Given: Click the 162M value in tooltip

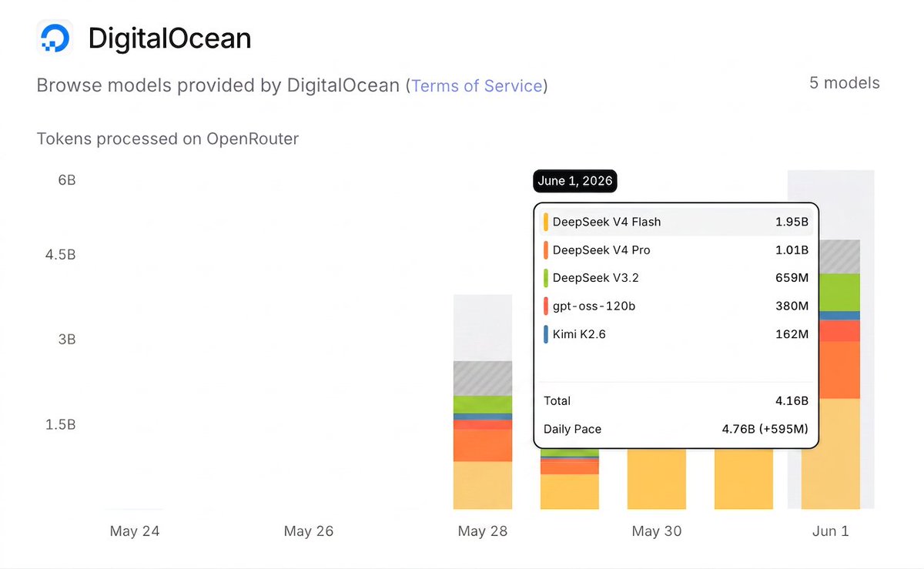Looking at the screenshot, I should pos(792,334).
